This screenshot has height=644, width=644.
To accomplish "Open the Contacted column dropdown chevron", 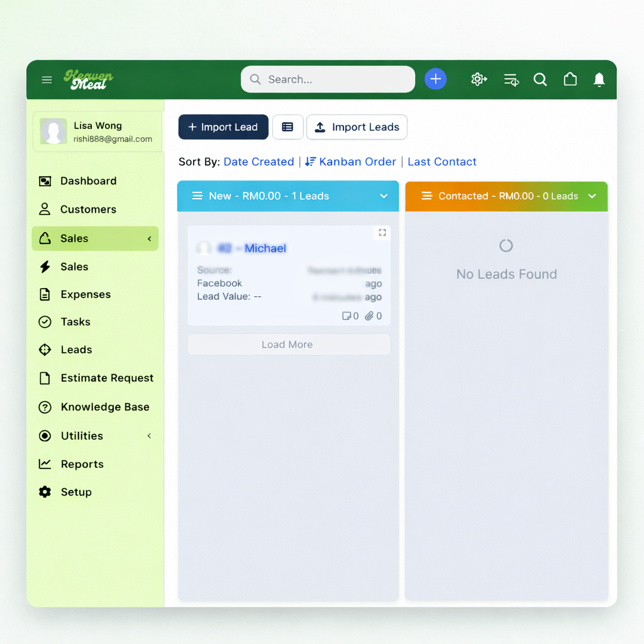I will (x=592, y=196).
